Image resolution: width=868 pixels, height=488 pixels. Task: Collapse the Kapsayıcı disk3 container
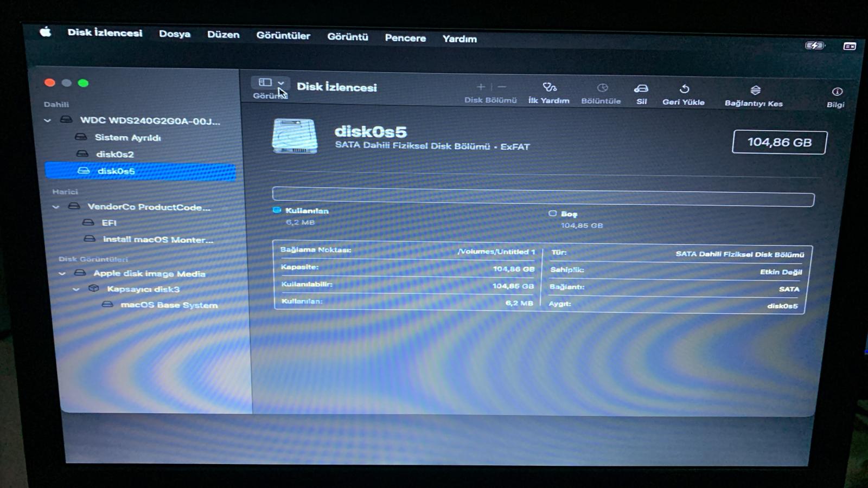(x=76, y=289)
